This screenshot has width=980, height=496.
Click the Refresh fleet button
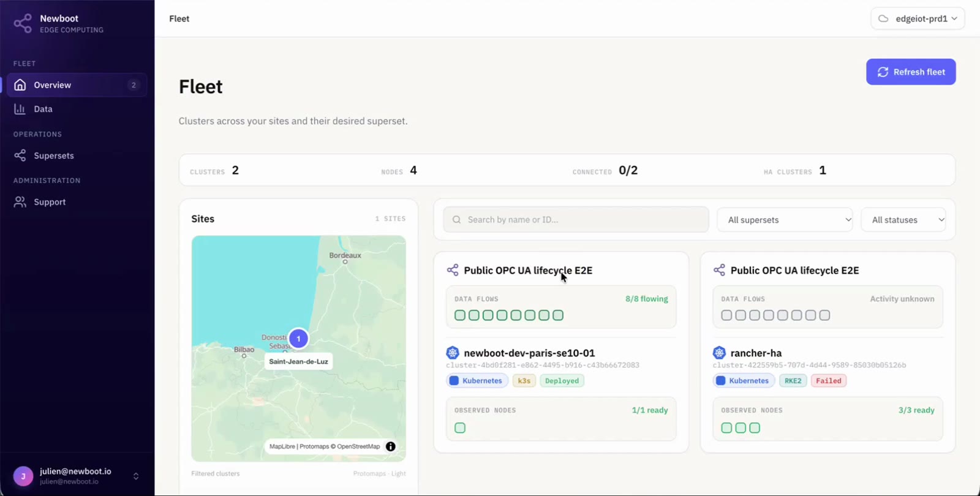[x=911, y=72]
